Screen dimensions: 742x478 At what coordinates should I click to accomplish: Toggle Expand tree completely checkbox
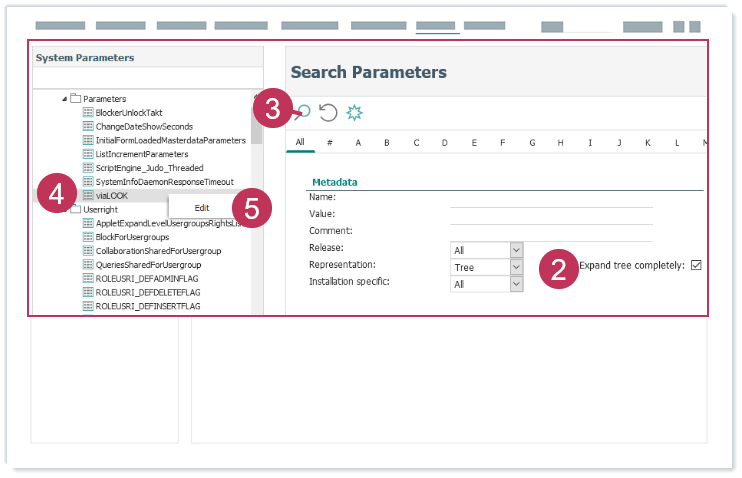[696, 265]
